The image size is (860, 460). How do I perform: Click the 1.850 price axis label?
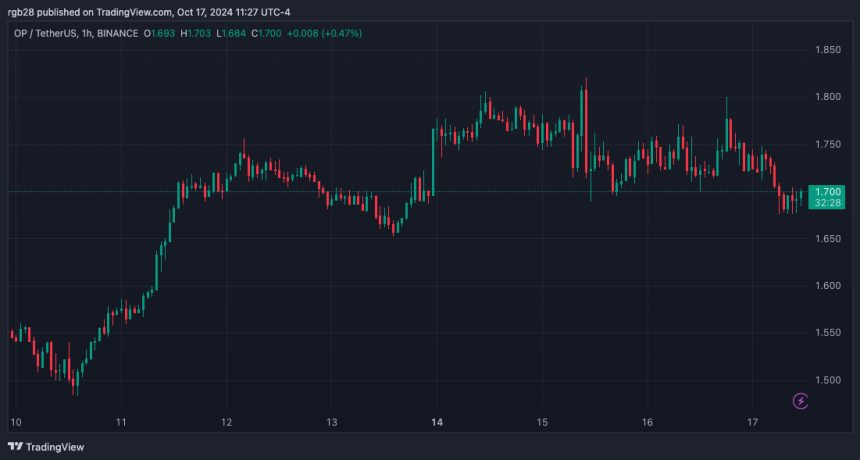[x=828, y=50]
